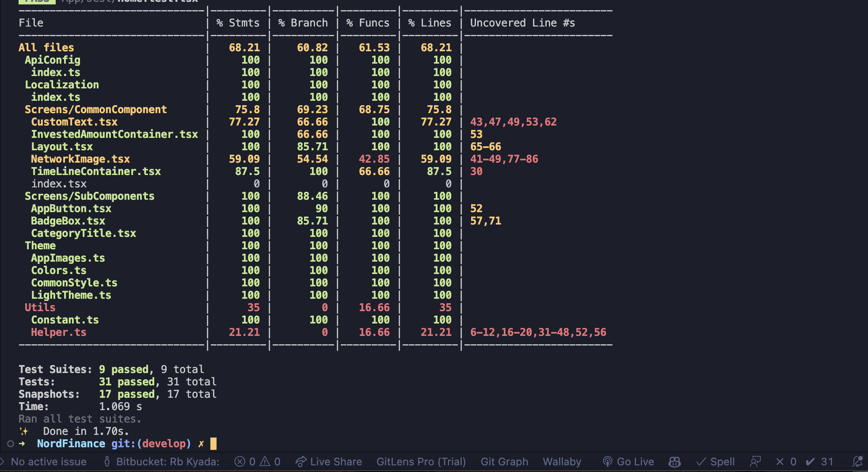Click CategoryTitle.tsx file name
This screenshot has width=868, height=472.
(84, 233)
